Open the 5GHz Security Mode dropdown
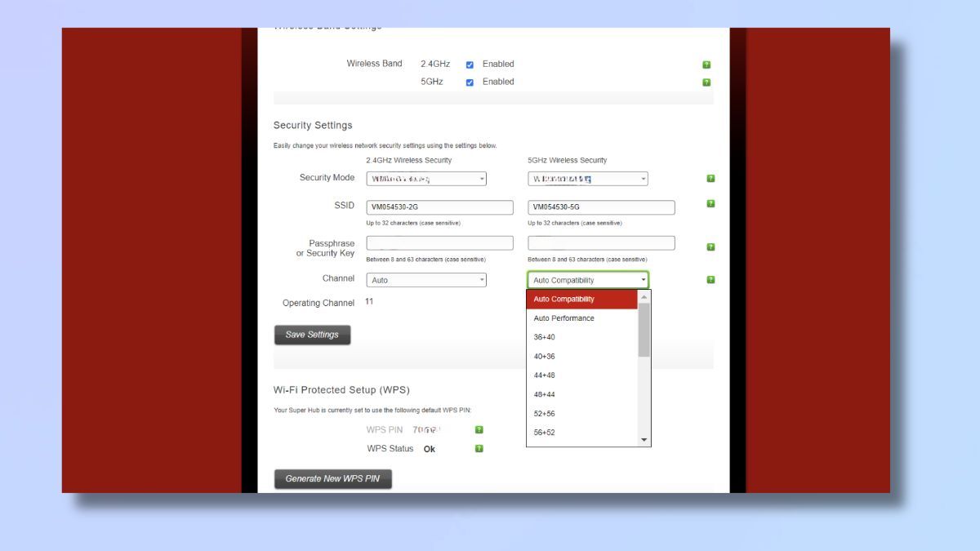The width and height of the screenshot is (980, 551). (588, 179)
